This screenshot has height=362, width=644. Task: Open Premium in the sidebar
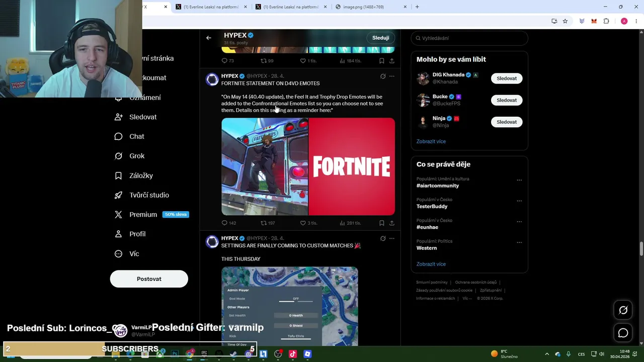click(x=151, y=214)
